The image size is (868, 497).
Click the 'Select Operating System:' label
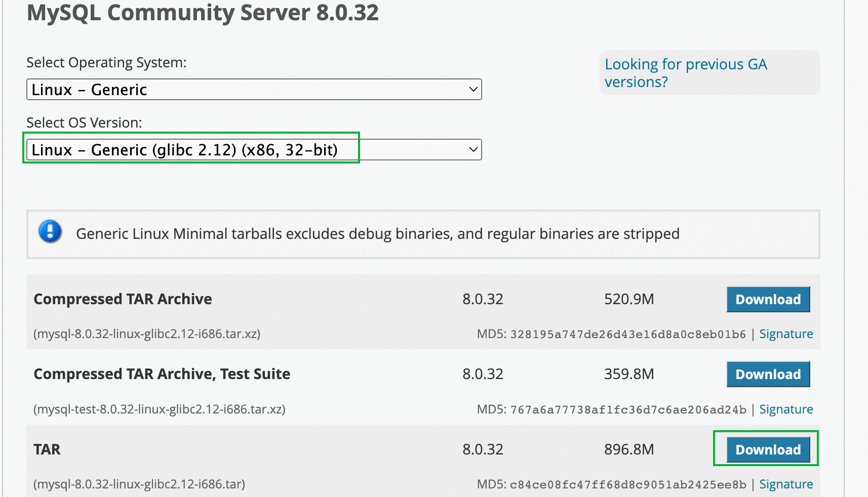coord(106,63)
